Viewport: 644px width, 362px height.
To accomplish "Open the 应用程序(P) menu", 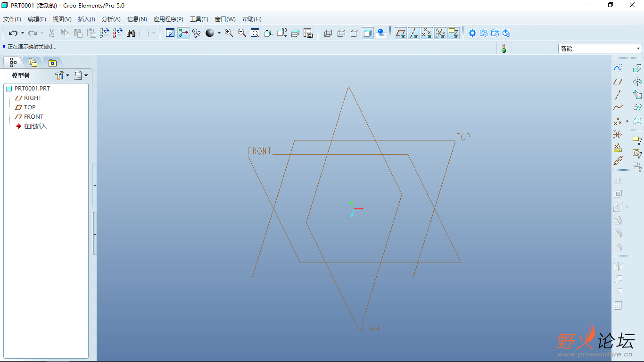I will tap(168, 19).
